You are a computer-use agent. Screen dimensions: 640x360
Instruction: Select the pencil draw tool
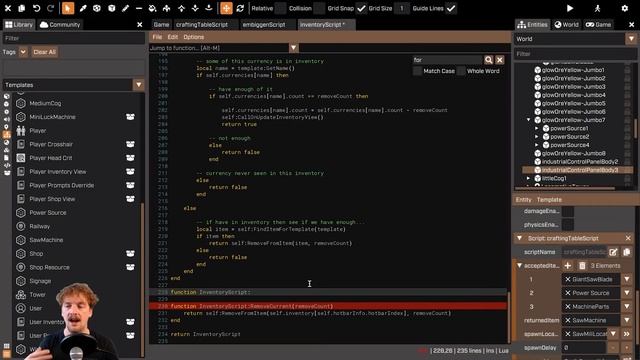pos(125,8)
